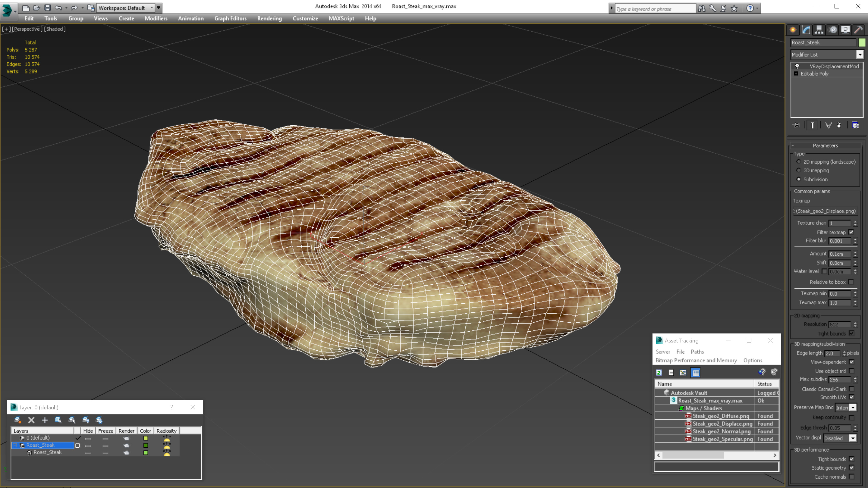Open the Utilities panel hammer icon

point(858,30)
